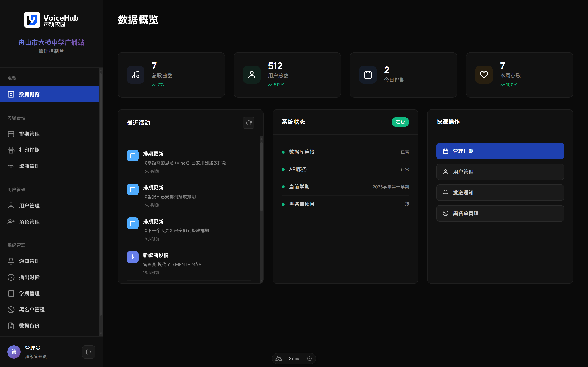The height and width of the screenshot is (367, 588).
Task: Click the 舟山市六横中学广播站 title
Action: [x=51, y=42]
